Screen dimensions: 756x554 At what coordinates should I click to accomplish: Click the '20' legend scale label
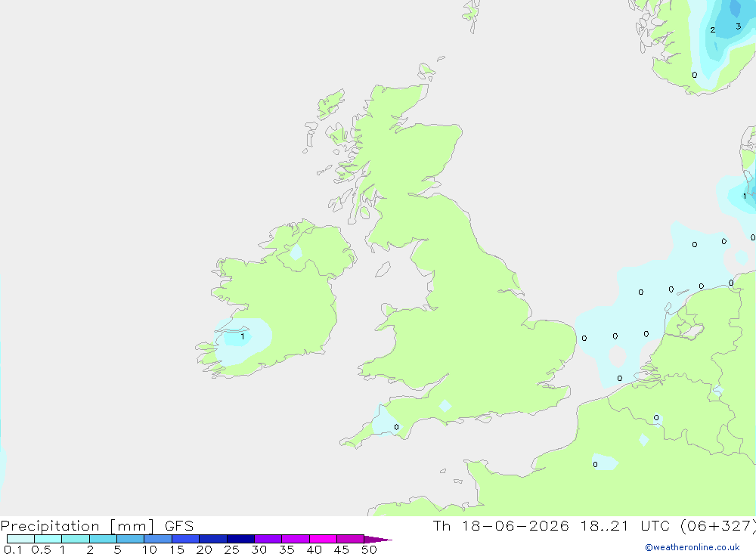204,549
